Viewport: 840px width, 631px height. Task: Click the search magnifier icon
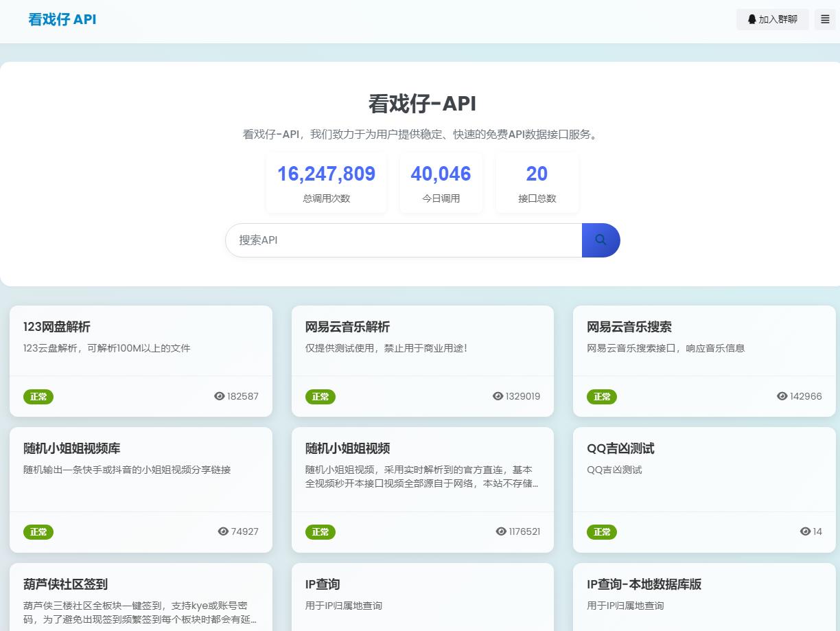pos(600,240)
